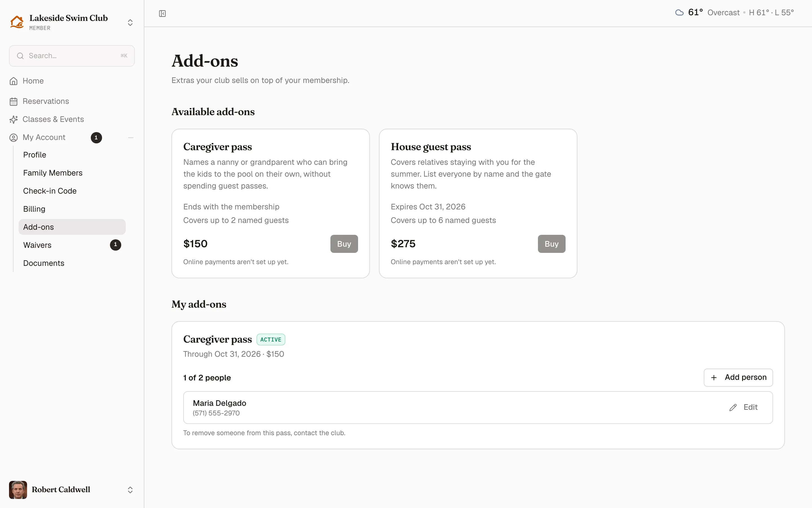Click the Classes & Events sparkle icon
812x508 pixels.
tap(14, 120)
